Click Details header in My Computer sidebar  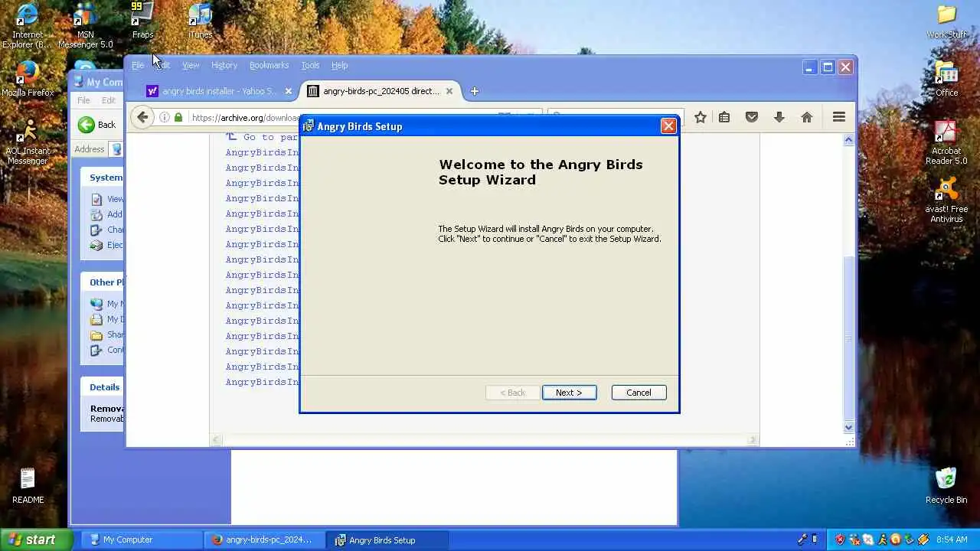point(104,387)
